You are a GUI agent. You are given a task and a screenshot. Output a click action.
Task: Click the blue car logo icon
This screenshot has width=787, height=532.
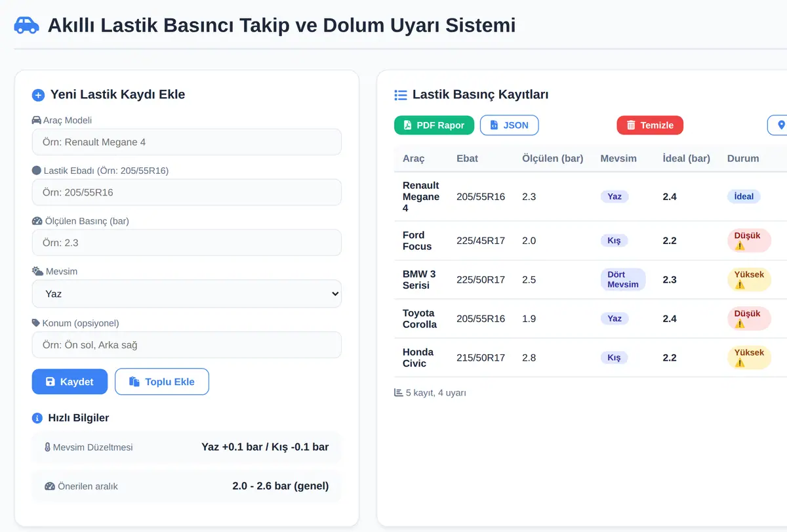coord(26,25)
